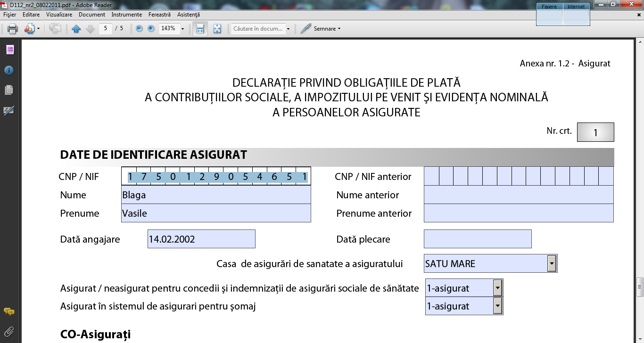This screenshot has width=644, height=343.
Task: Go to previous page with up arrow
Action: tap(76, 29)
